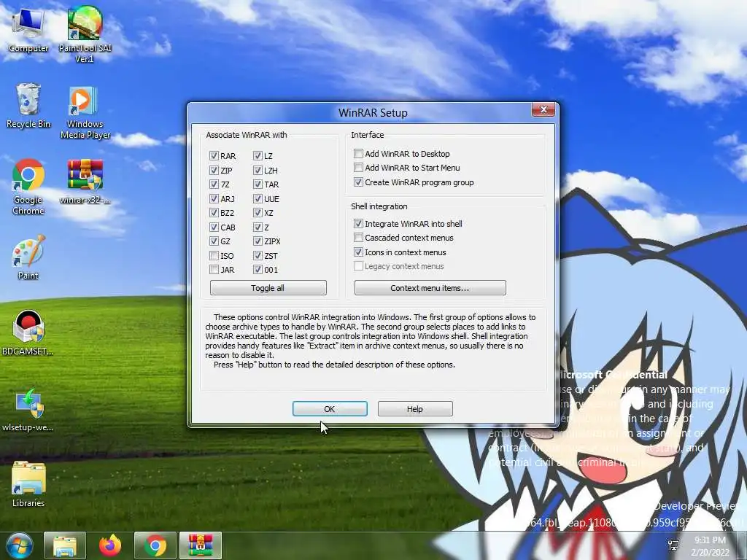Uncheck Icons in context menus
This screenshot has height=560, width=747.
358,252
